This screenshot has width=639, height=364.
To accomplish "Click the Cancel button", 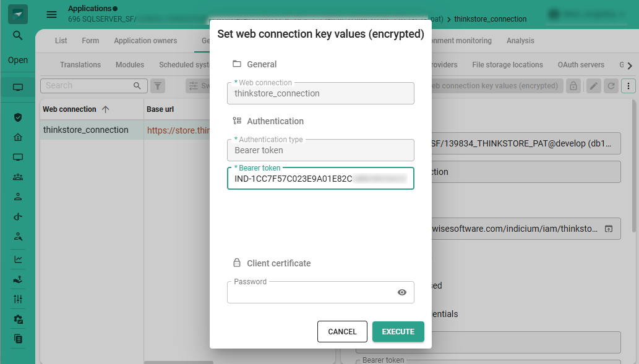I will (342, 332).
